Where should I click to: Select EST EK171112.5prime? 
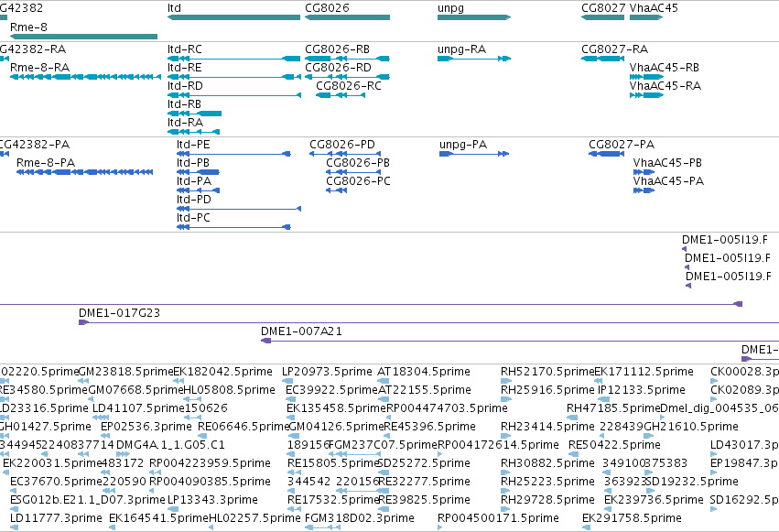point(644,372)
